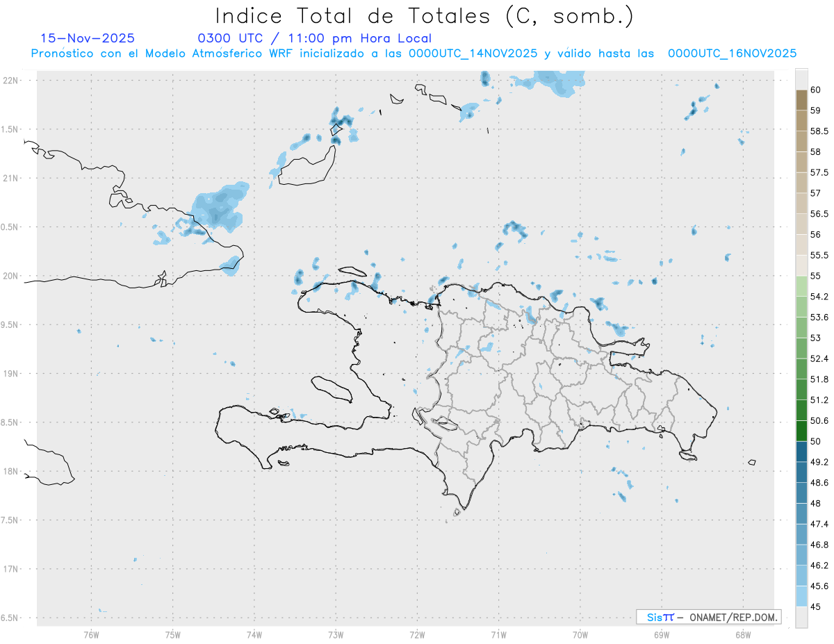Click the "70W" longitude label

point(580,634)
